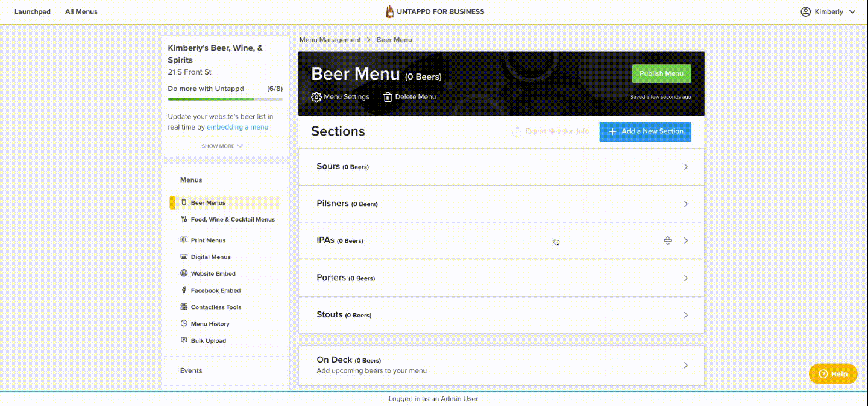
Task: Click Food, Wine & Cocktail Menus icon
Action: [x=184, y=219]
